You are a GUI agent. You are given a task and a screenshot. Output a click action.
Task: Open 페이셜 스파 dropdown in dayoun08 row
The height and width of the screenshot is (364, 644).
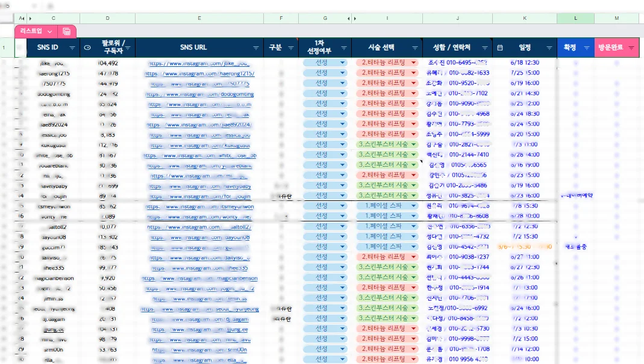pos(414,237)
